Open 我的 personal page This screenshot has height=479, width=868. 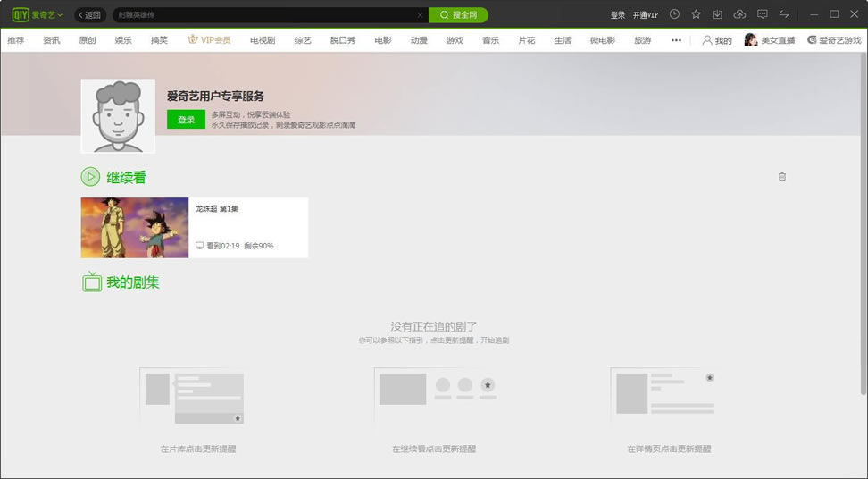pos(717,40)
